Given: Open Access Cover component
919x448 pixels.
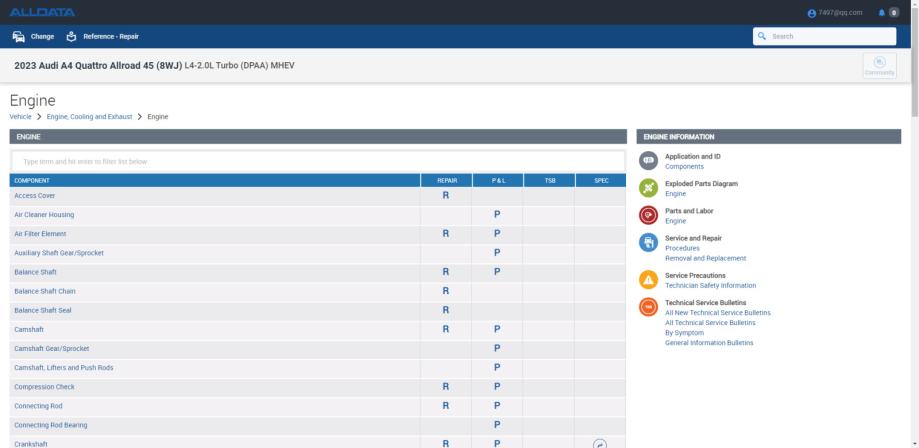Looking at the screenshot, I should coord(35,195).
